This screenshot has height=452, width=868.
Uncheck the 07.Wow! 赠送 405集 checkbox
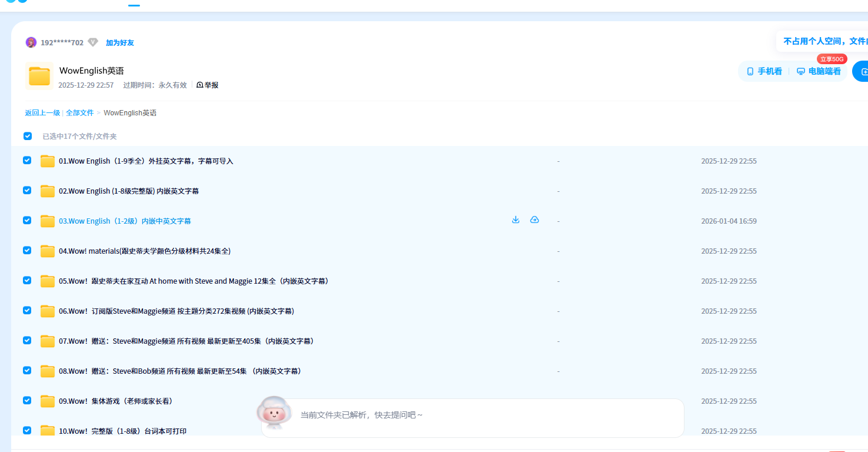(x=27, y=340)
